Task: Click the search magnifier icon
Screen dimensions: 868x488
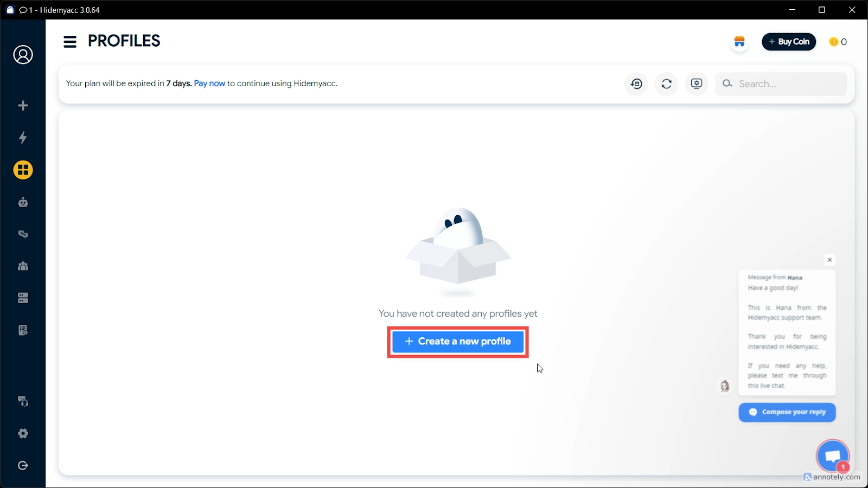Action: point(727,84)
